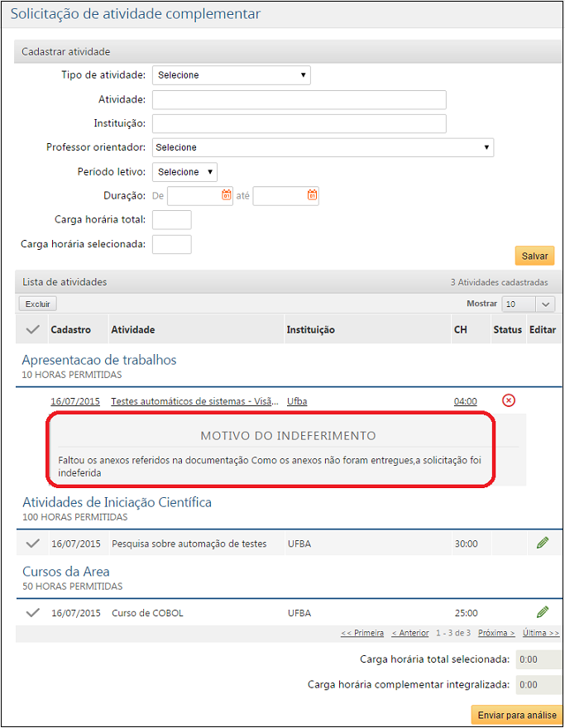Expand the "Período letivo" selector
This screenshot has width=565, height=728.
(184, 171)
